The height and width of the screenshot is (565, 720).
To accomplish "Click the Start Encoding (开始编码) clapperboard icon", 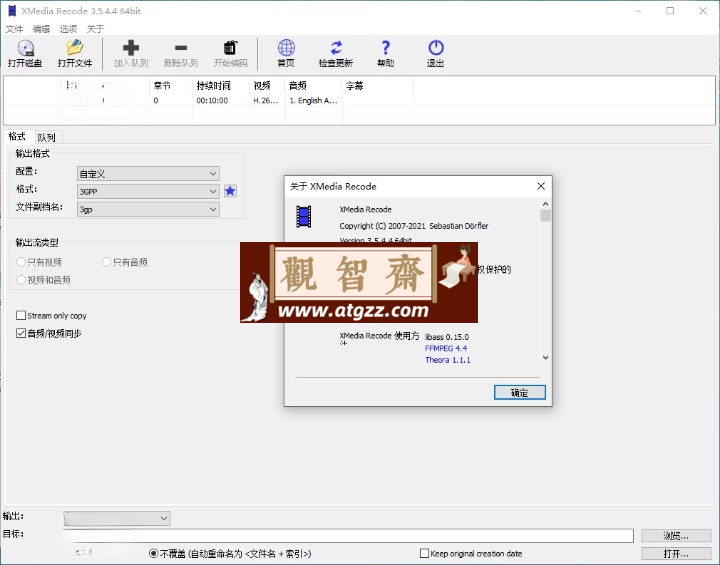I will [230, 48].
